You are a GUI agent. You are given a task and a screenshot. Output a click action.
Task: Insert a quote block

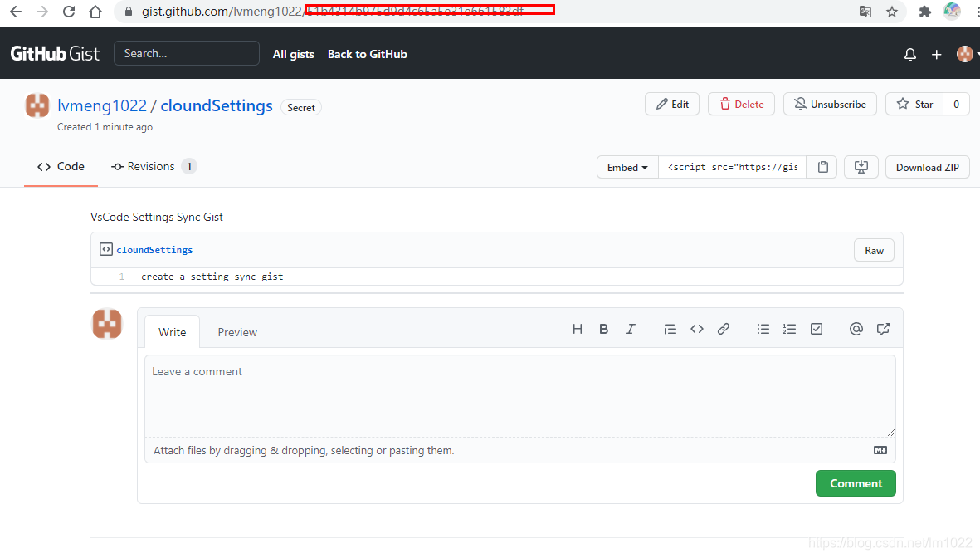670,329
